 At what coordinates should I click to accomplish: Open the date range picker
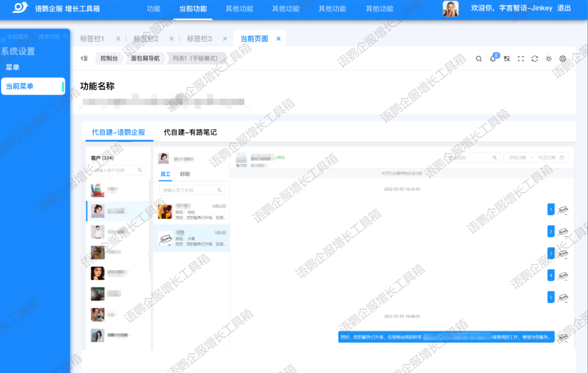pyautogui.click(x=536, y=158)
